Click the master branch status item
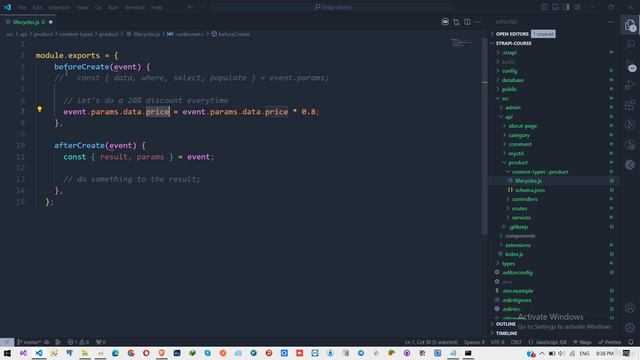This screenshot has width=640, height=360. click(x=30, y=342)
